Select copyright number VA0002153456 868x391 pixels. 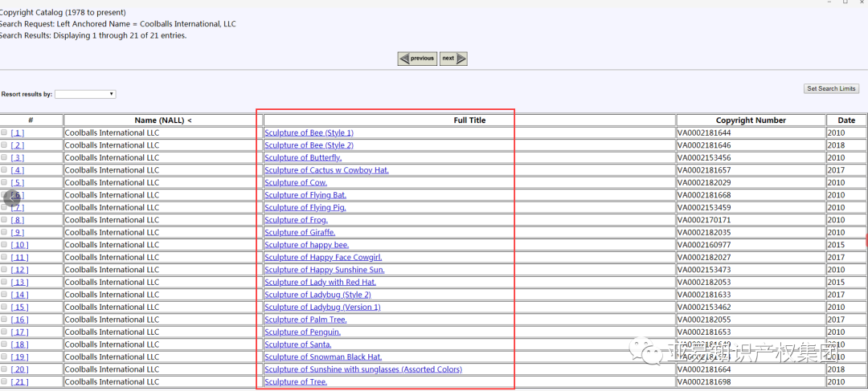tap(705, 157)
